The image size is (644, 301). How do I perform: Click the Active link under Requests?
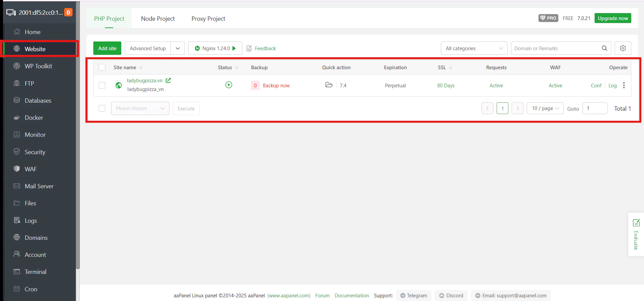coord(496,86)
